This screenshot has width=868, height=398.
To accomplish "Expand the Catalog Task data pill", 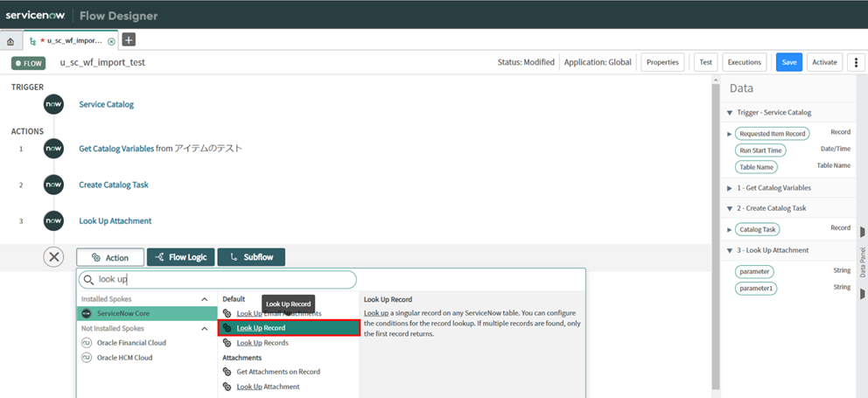I will coord(729,228).
